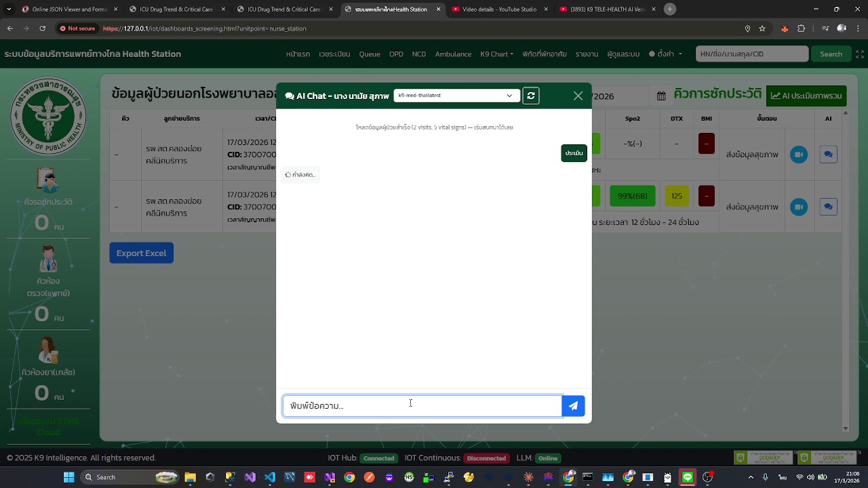The height and width of the screenshot is (488, 868).
Task: Send the chat message with paper-plane button
Action: (574, 406)
